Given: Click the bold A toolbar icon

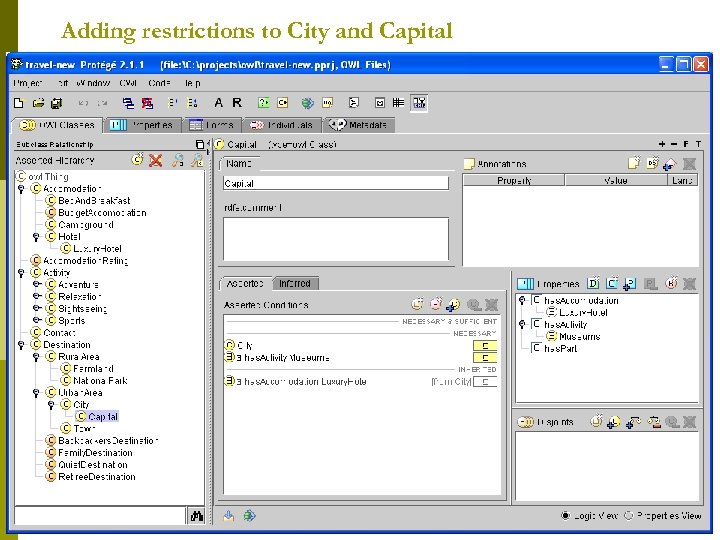Looking at the screenshot, I should (x=219, y=103).
